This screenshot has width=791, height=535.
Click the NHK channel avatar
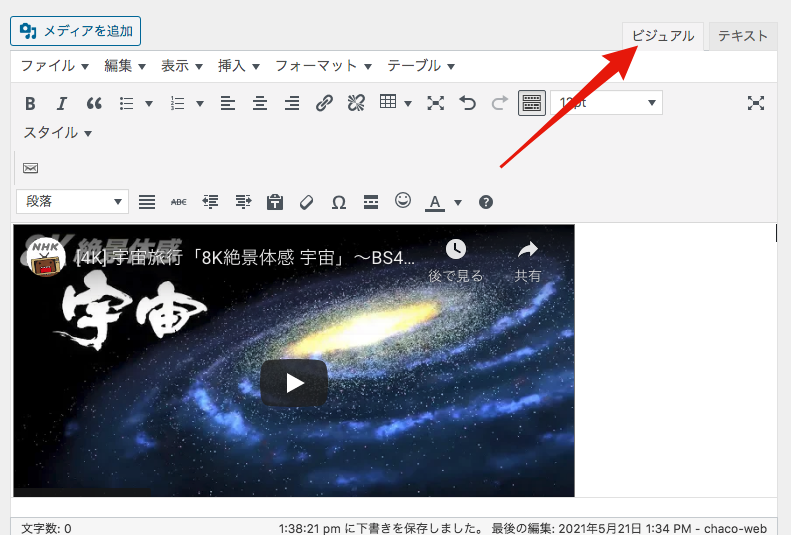pos(46,257)
